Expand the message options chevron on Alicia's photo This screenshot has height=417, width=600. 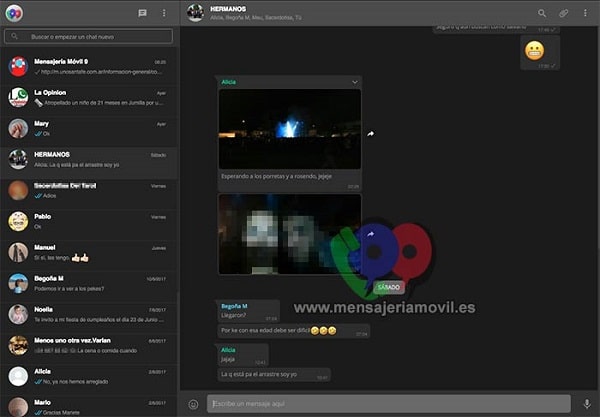354,82
